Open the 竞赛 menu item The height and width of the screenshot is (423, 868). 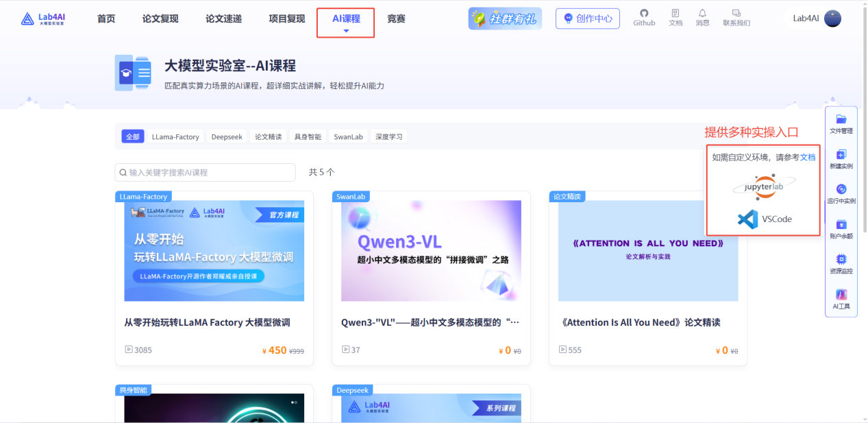click(x=396, y=19)
